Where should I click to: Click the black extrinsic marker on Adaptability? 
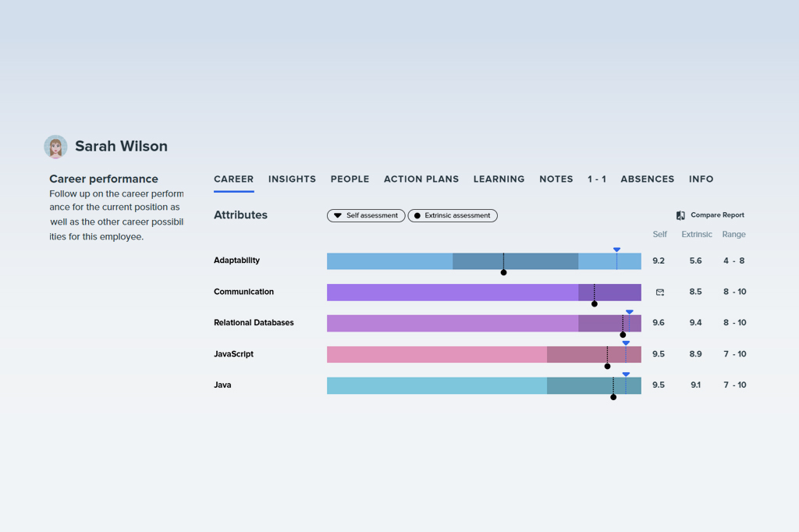point(503,272)
